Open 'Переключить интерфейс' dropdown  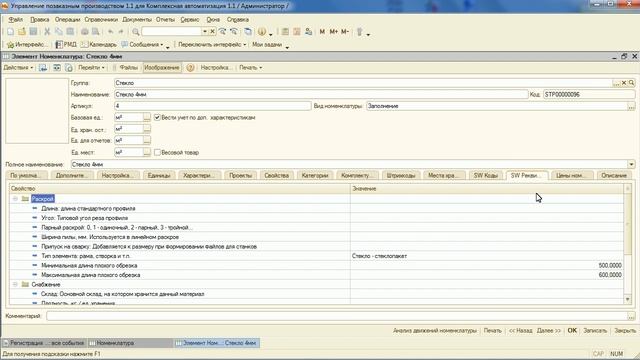212,44
